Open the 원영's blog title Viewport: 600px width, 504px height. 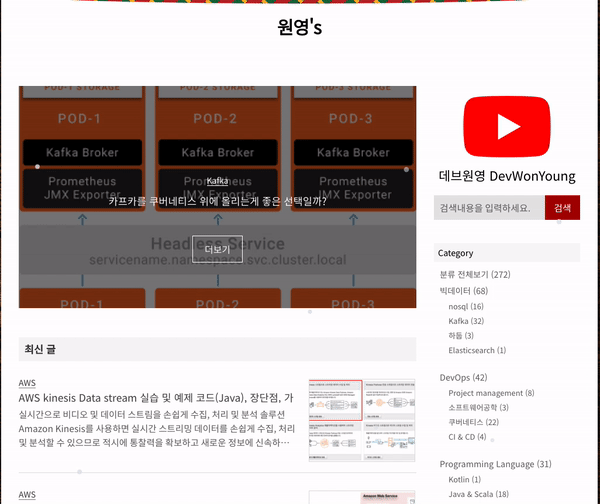[300, 27]
